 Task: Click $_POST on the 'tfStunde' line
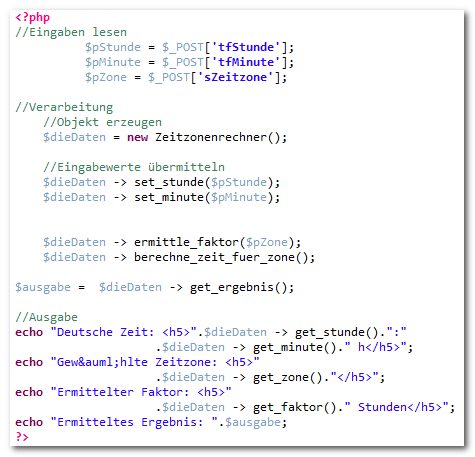pyautogui.click(x=183, y=47)
